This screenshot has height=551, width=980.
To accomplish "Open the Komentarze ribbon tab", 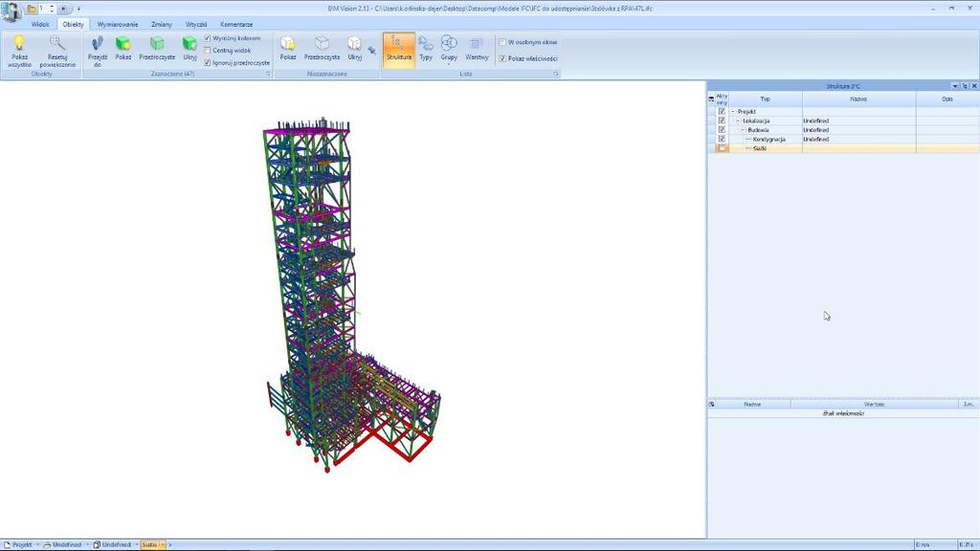I will [x=236, y=24].
